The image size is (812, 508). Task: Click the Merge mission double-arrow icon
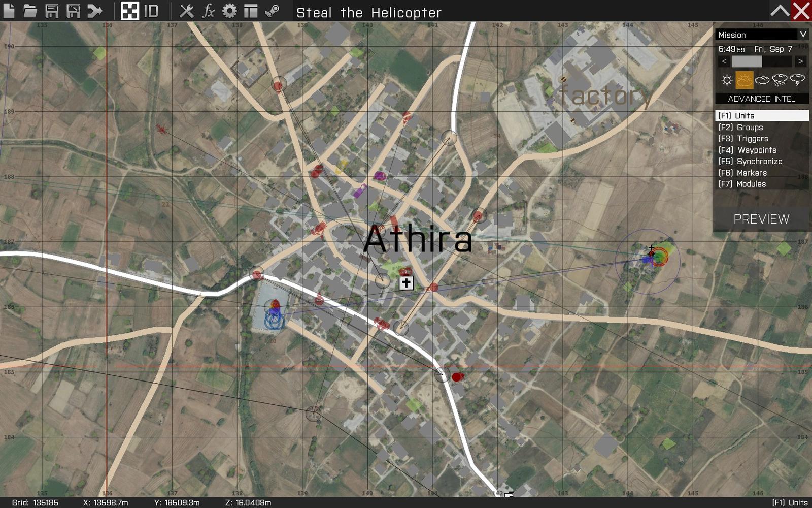tap(95, 11)
